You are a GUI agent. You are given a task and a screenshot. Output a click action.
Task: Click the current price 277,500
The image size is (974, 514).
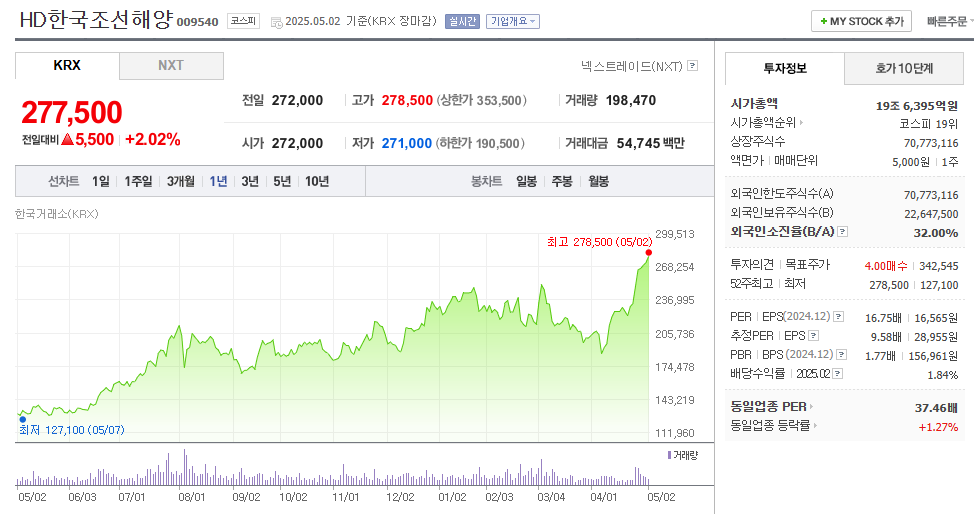pos(72,112)
